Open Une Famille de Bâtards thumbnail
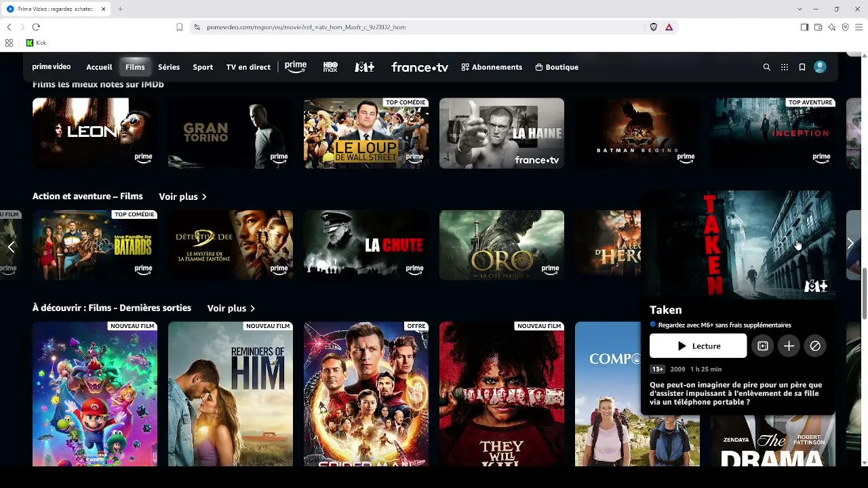The width and height of the screenshot is (868, 488). 95,245
